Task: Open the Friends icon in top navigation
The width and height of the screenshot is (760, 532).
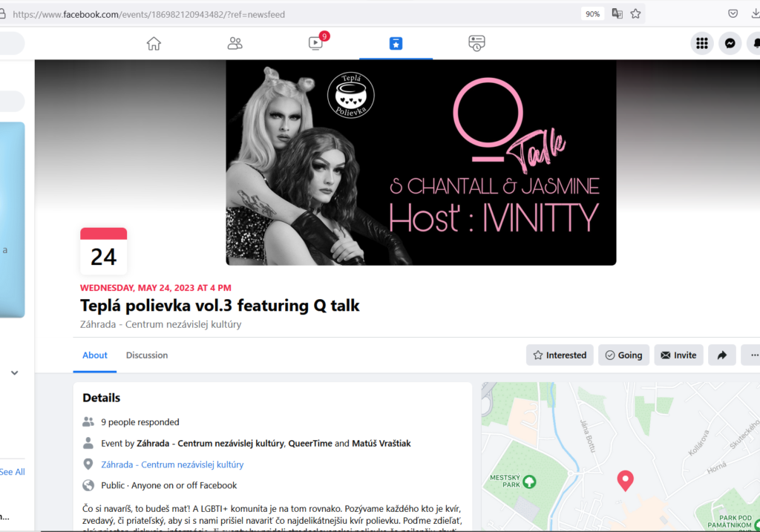Action: click(x=235, y=44)
